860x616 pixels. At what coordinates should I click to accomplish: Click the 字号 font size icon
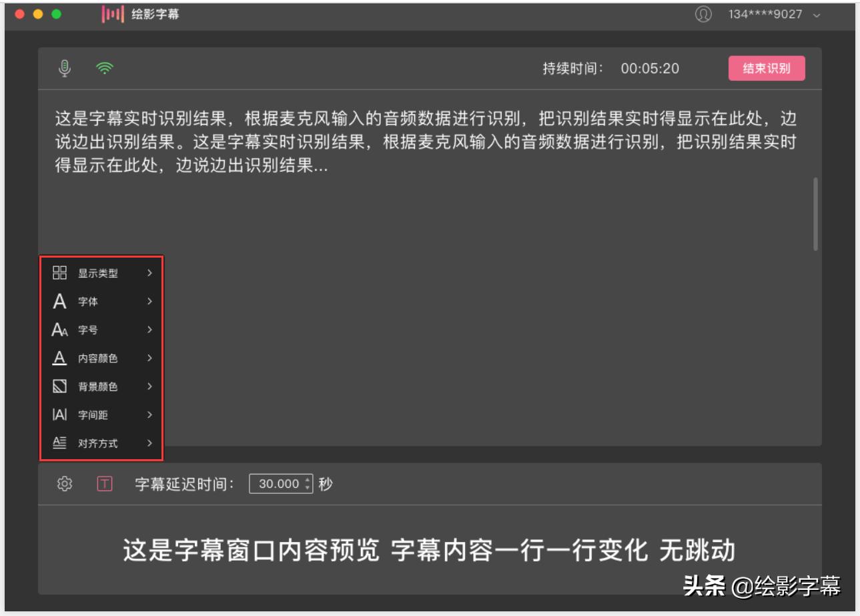click(59, 330)
